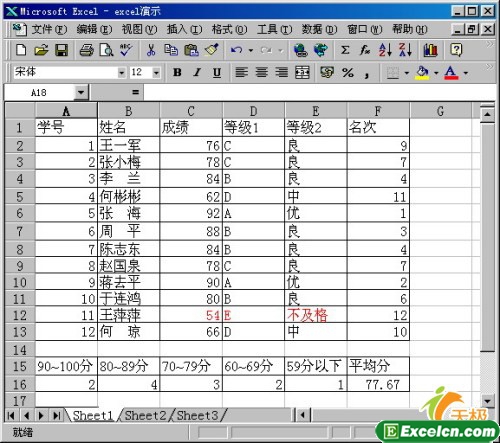Screen dimensions: 500x443
Task: Expand the font size dropdown
Action: (156, 73)
